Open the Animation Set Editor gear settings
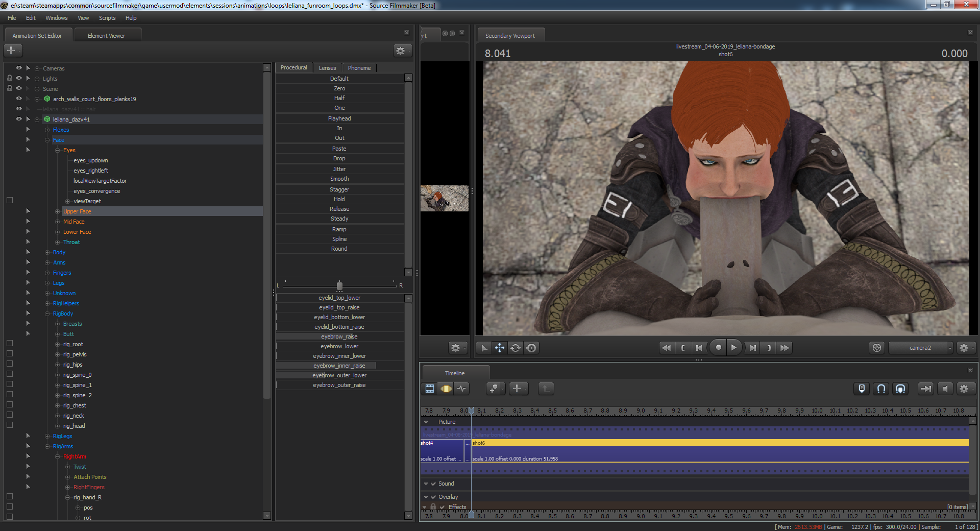This screenshot has width=980, height=531. tap(402, 51)
